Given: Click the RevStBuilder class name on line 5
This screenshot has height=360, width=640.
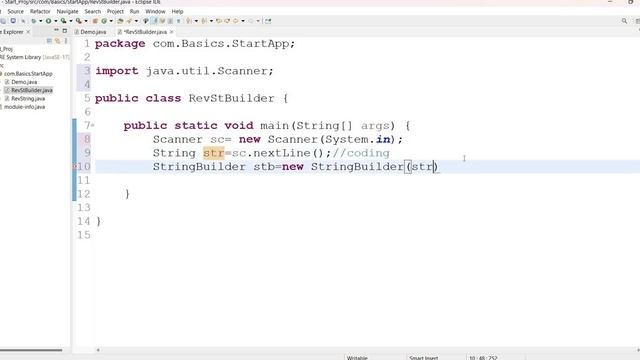Looking at the screenshot, I should coord(231,98).
